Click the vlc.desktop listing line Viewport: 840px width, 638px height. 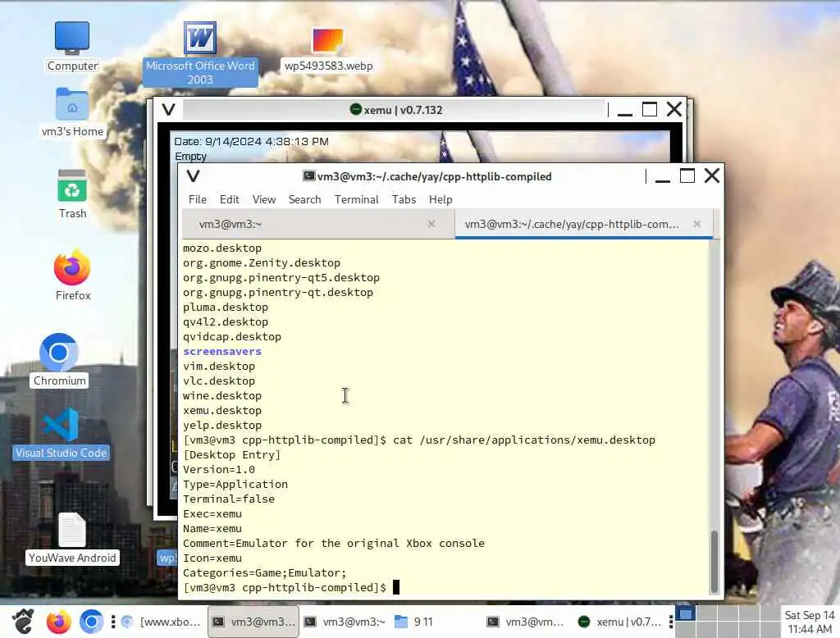coord(218,381)
